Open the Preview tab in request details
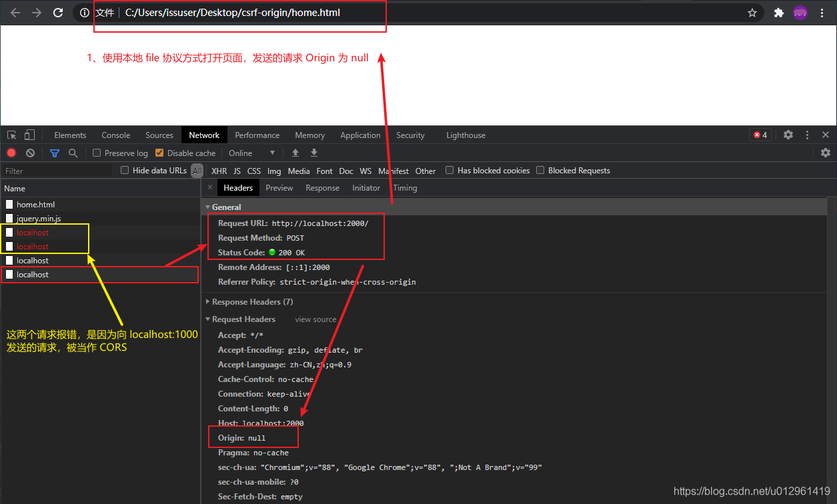Viewport: 837px width, 504px height. pos(279,187)
